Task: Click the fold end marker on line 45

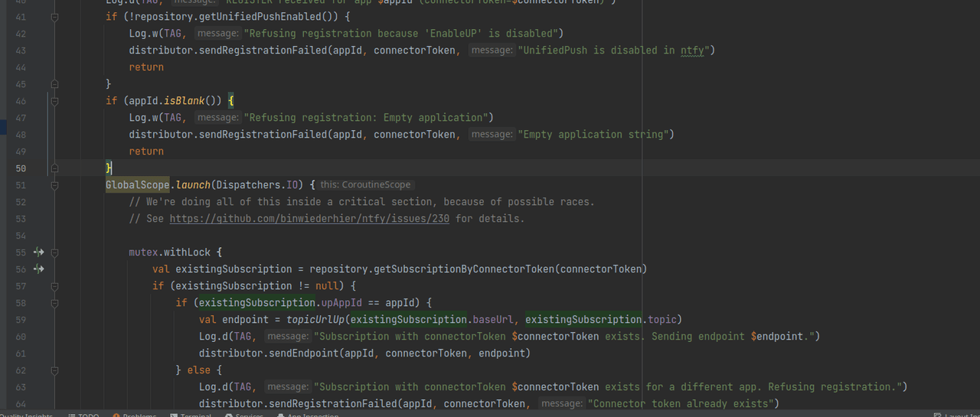Action: pyautogui.click(x=54, y=84)
